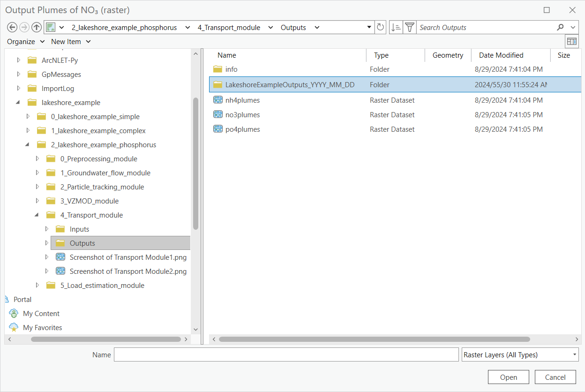Click the forward navigation arrow
This screenshot has width=585, height=392.
[24, 27]
